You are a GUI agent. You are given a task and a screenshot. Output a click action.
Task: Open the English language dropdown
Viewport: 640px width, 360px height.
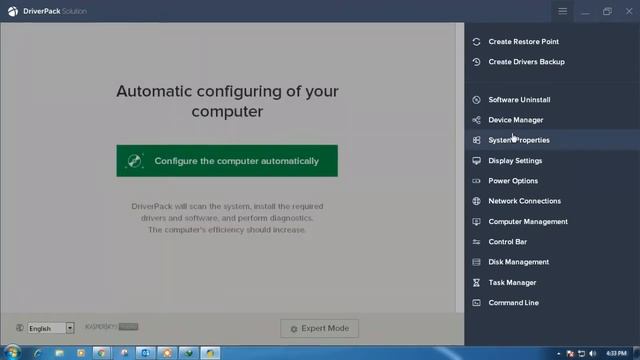51,328
